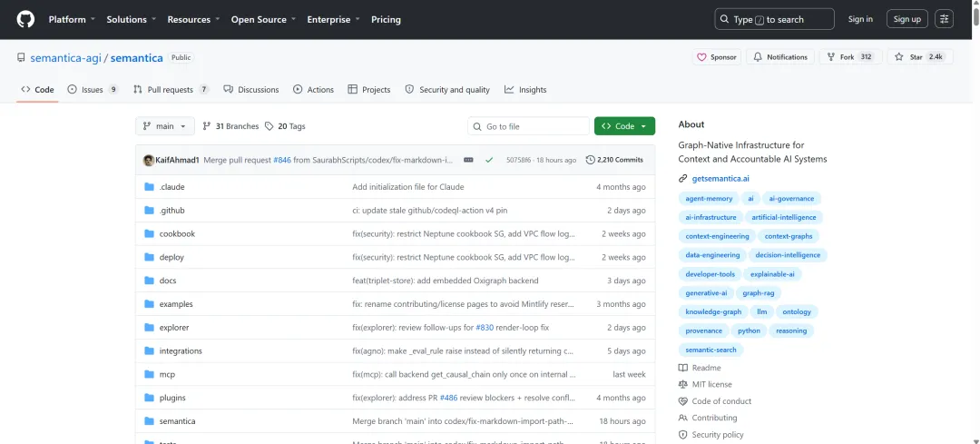Open the 2,210 Commits history
Image resolution: width=980 pixels, height=444 pixels.
[614, 160]
